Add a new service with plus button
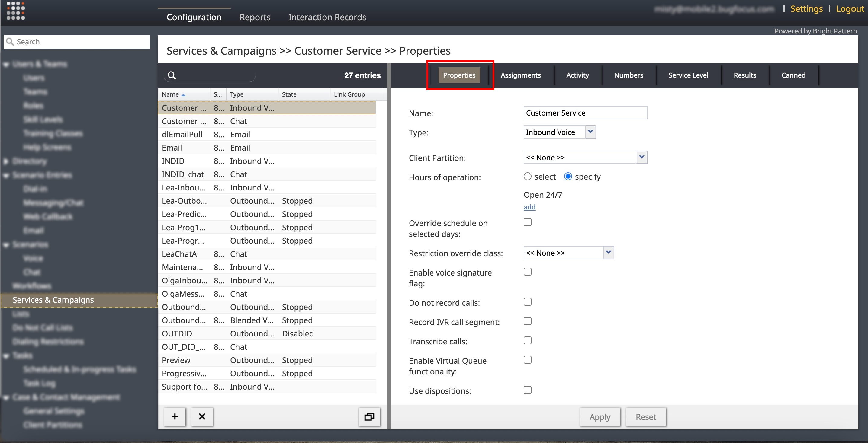 click(x=175, y=416)
